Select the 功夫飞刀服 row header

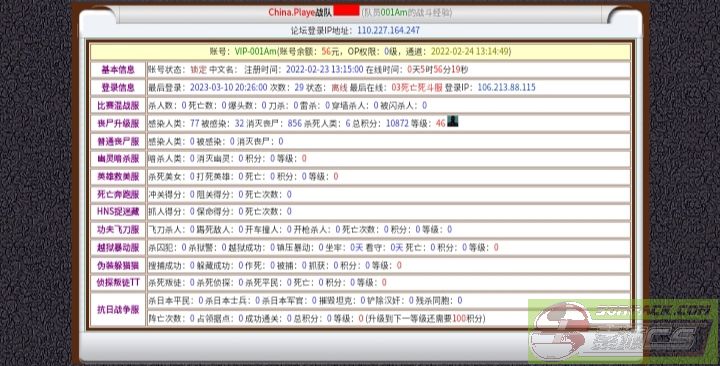coord(118,229)
